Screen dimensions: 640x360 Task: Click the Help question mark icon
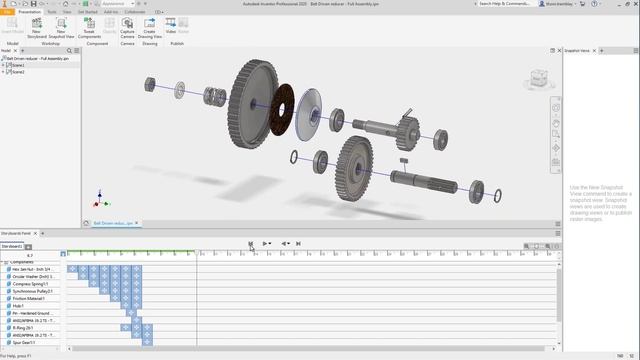pyautogui.click(x=594, y=4)
